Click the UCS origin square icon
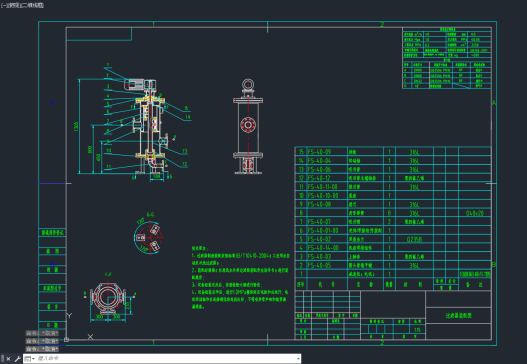Viewport: 527px width, 364px height. point(67,339)
